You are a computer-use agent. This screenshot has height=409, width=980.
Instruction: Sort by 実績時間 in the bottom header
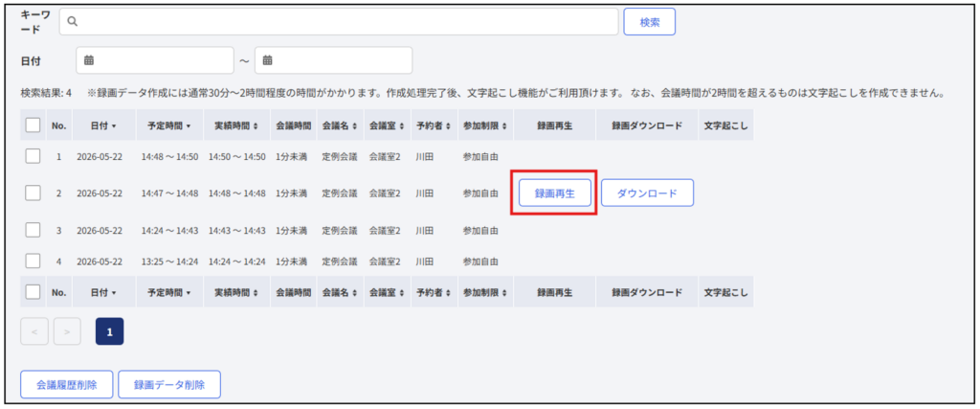pos(236,292)
